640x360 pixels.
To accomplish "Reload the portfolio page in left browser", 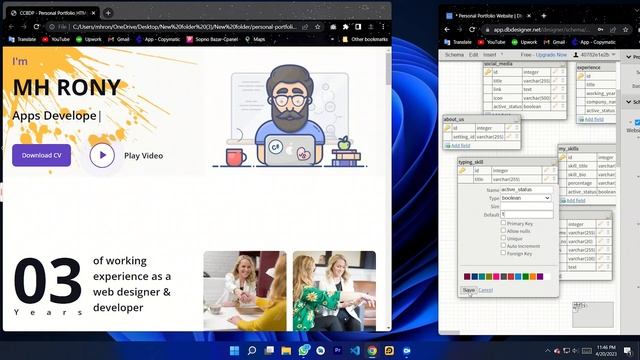I will click(36, 27).
